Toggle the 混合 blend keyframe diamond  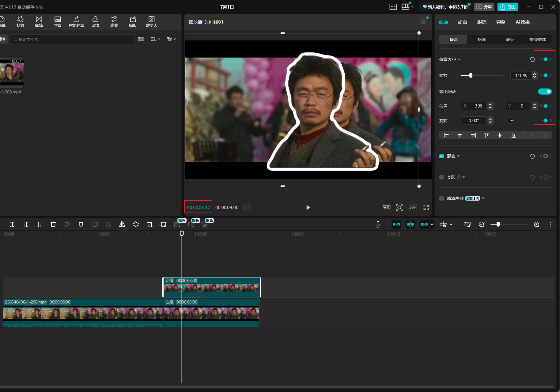click(x=546, y=156)
